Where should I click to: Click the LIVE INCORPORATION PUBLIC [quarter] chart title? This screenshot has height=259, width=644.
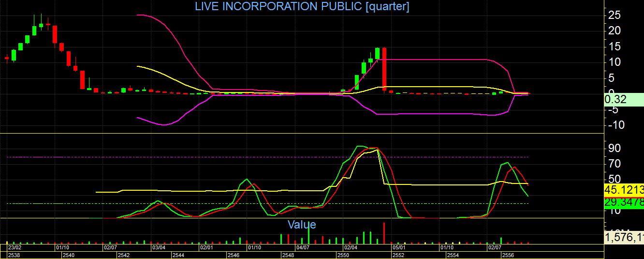(302, 7)
